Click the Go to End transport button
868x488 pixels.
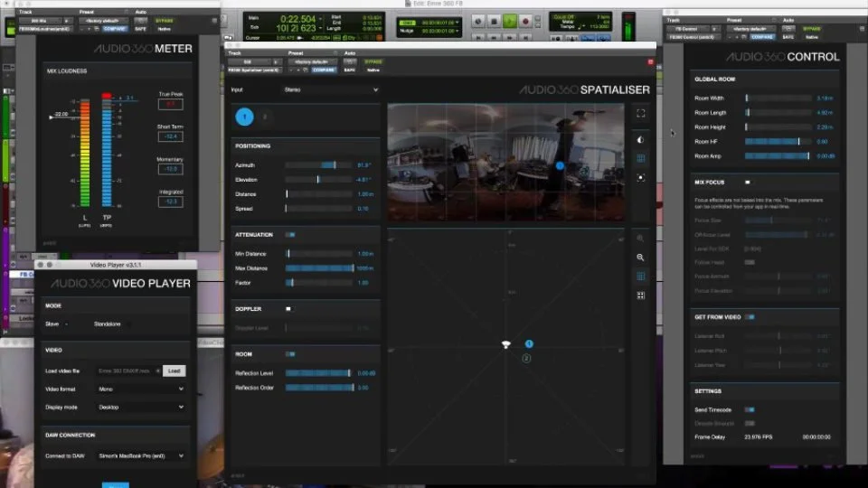click(x=525, y=38)
